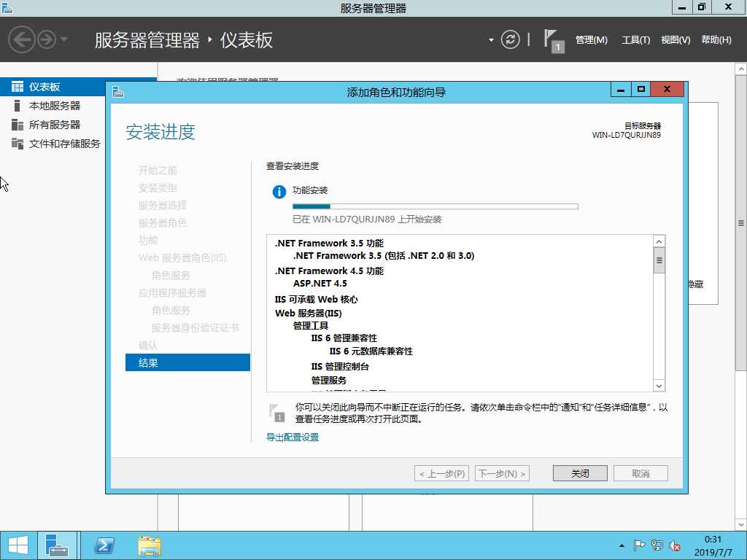Click the feature list scroll-down arrow

point(659,386)
